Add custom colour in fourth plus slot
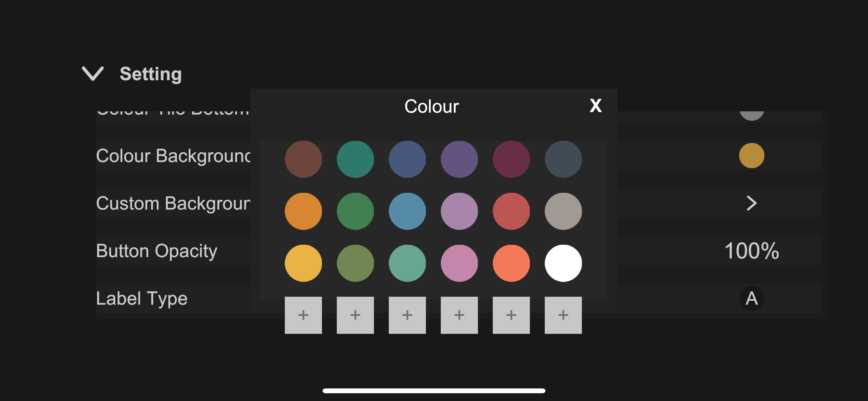868x401 pixels. click(x=459, y=315)
